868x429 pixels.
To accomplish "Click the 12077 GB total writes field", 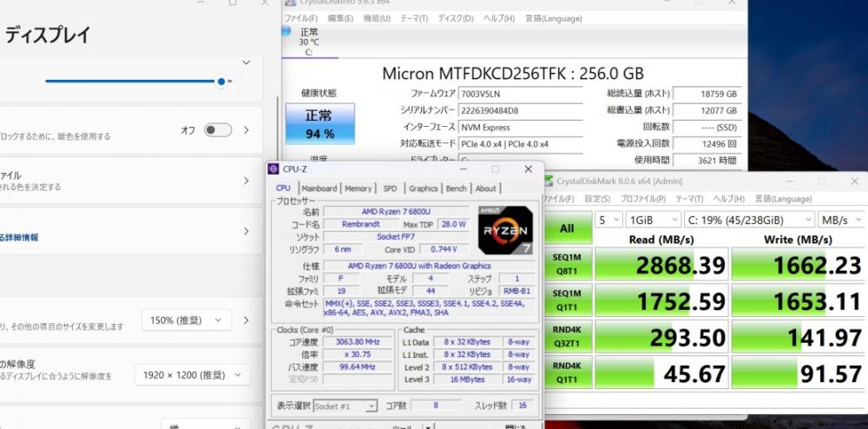I will coord(707,110).
